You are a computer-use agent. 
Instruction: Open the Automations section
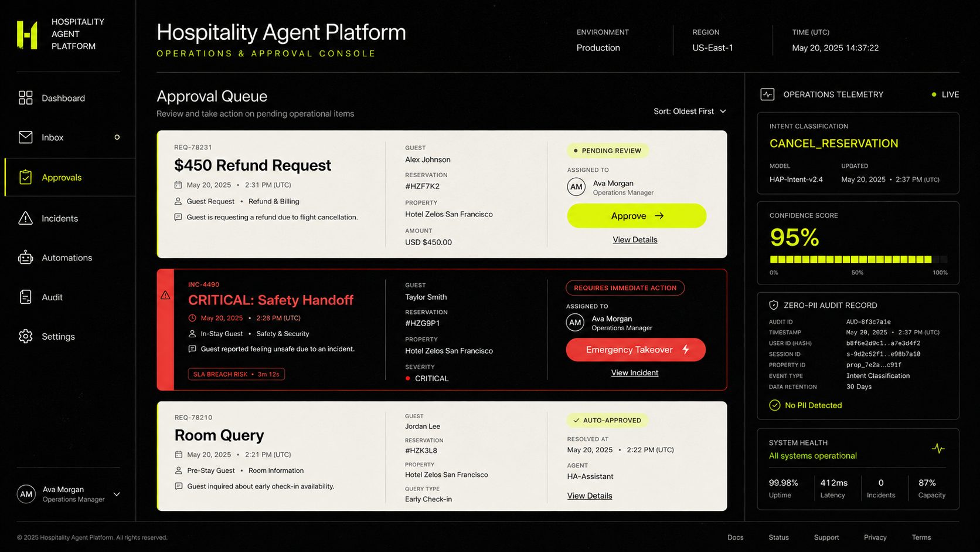point(70,258)
